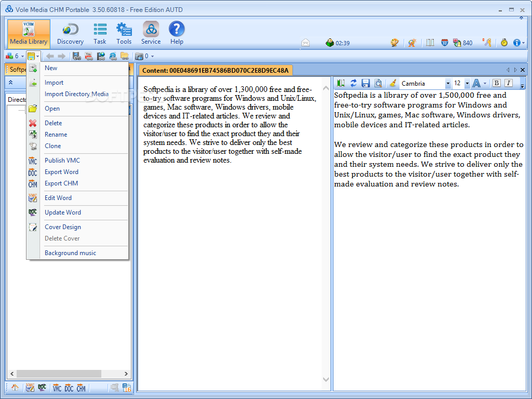Open the font size 12 dropdown
The width and height of the screenshot is (532, 399).
click(467, 84)
